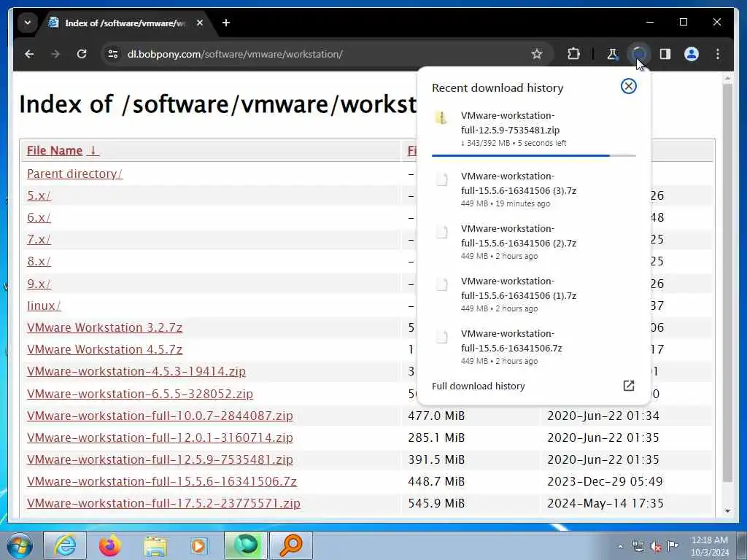The height and width of the screenshot is (560, 747).
Task: Download VMware-workstation-full-17.5.2-23775571.zip
Action: (163, 503)
